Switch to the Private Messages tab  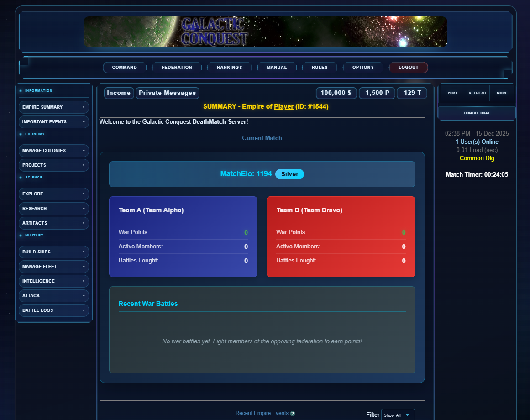tap(167, 93)
